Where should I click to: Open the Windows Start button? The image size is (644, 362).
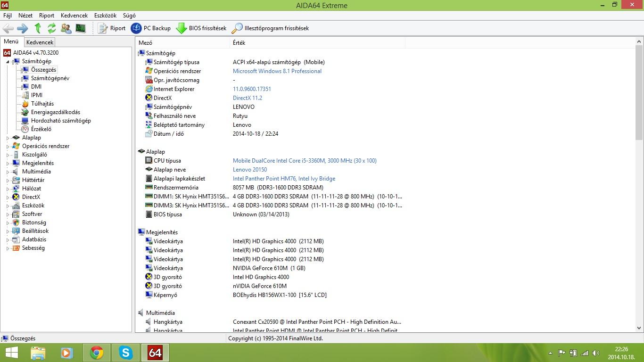point(11,353)
